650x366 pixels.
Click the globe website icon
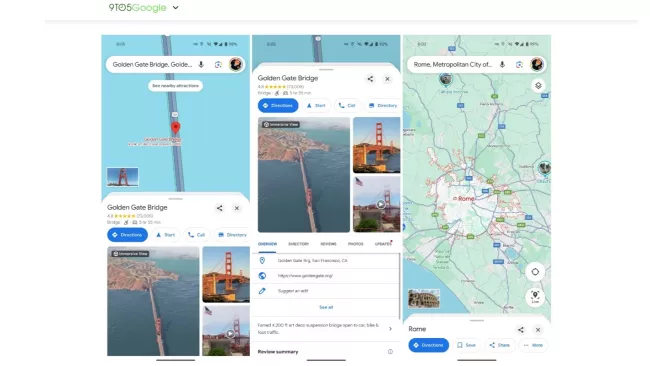pos(262,276)
